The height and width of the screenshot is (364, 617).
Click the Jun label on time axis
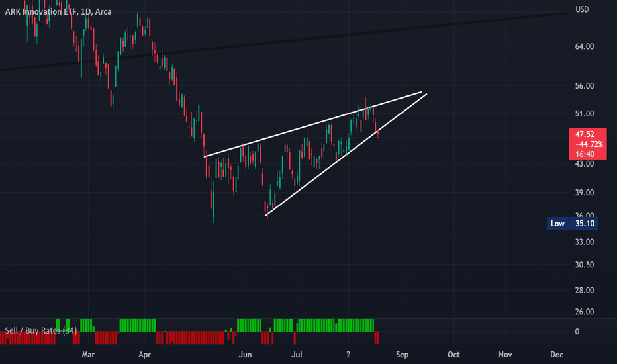click(x=245, y=355)
